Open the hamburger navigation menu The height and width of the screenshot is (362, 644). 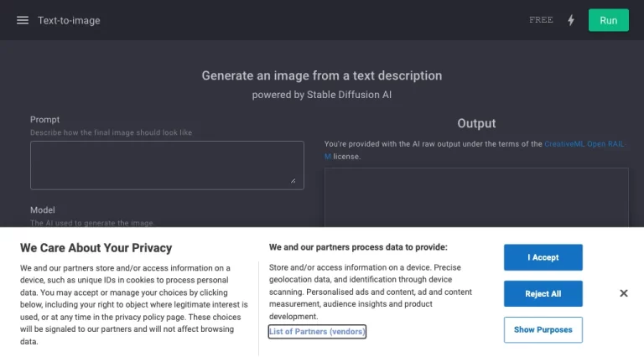pos(23,20)
